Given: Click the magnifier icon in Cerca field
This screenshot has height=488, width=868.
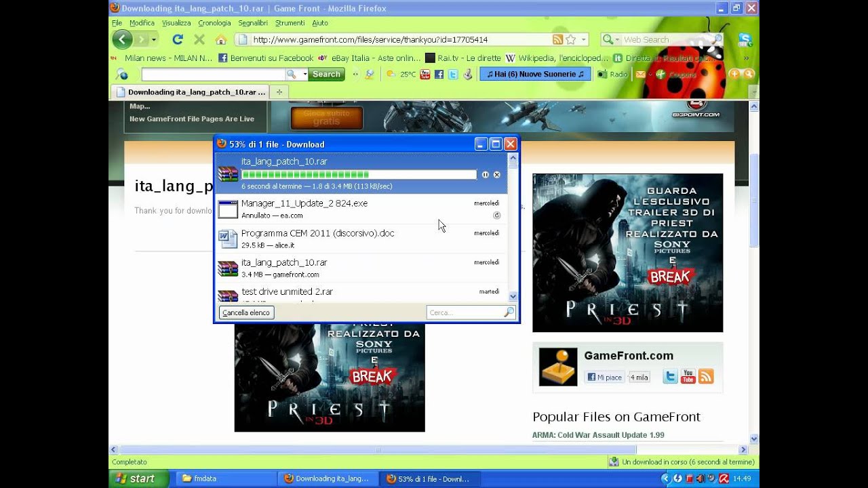Looking at the screenshot, I should coord(509,312).
